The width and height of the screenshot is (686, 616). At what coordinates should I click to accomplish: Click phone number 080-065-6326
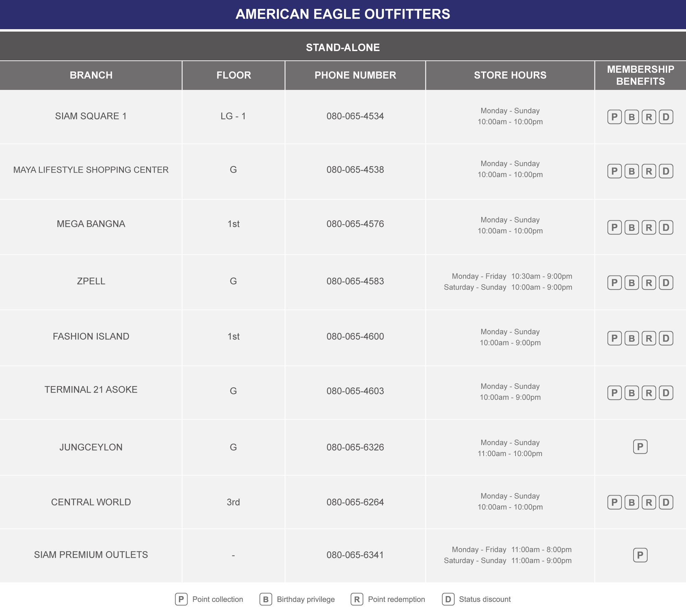point(355,447)
